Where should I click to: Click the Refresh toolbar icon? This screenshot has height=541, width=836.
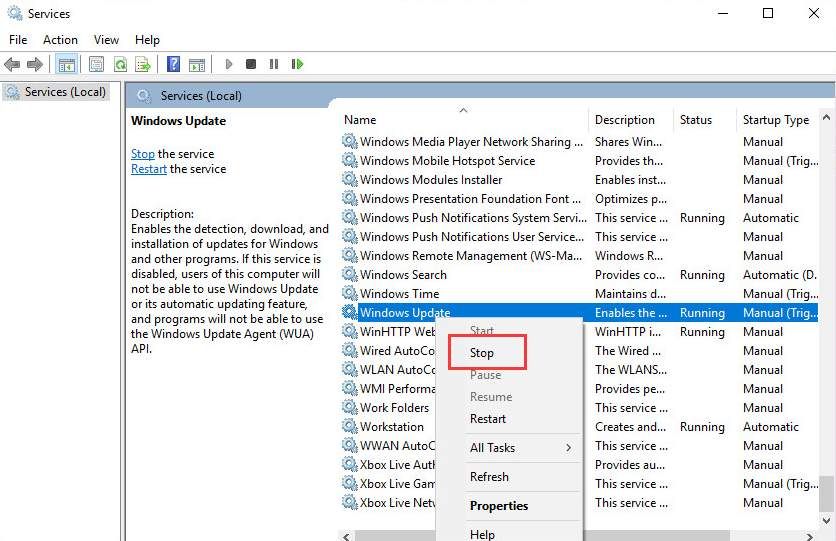pyautogui.click(x=120, y=64)
